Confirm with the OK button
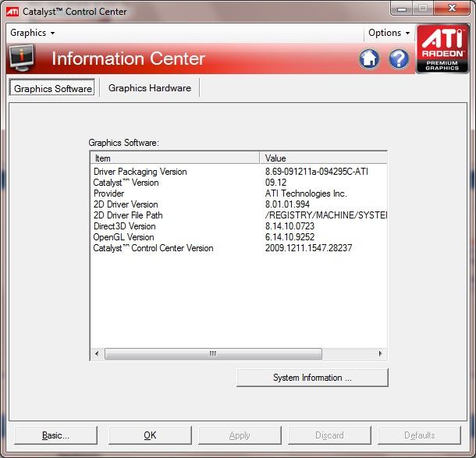476x458 pixels. coord(150,435)
